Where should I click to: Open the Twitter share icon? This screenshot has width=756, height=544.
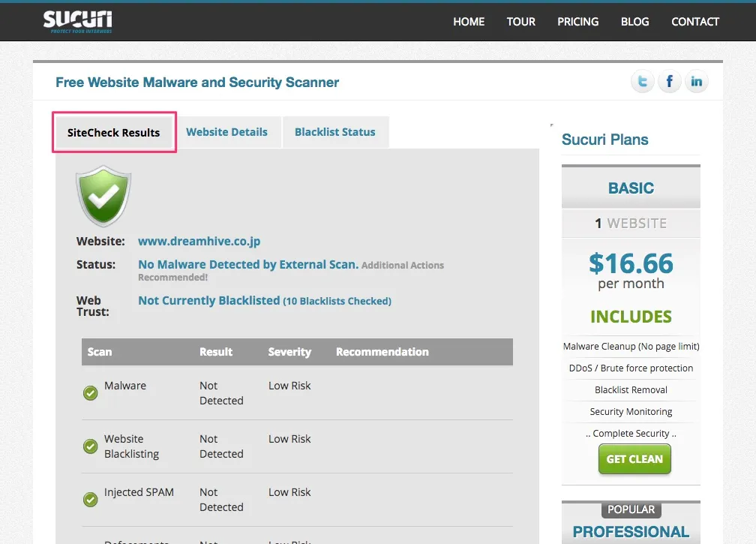[x=642, y=82]
